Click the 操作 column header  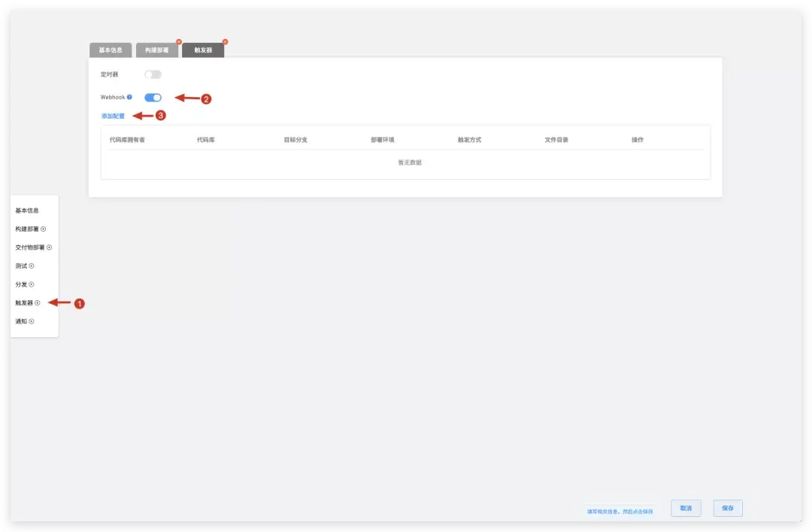(638, 139)
